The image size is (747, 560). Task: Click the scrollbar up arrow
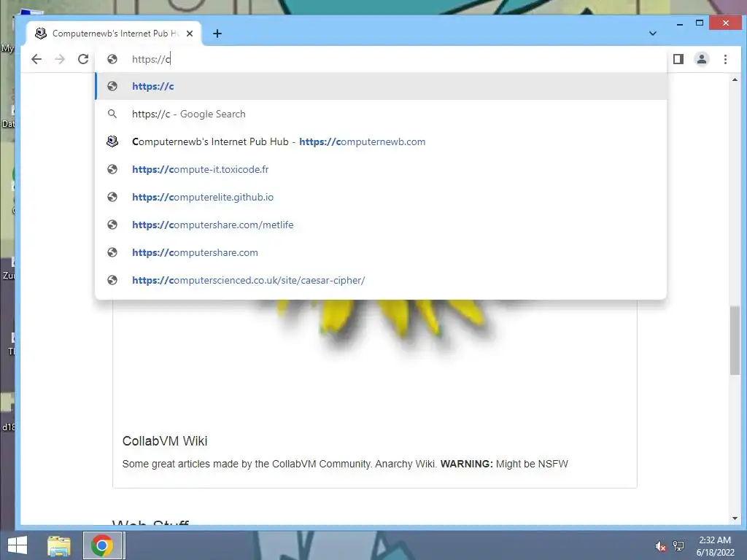click(x=735, y=80)
